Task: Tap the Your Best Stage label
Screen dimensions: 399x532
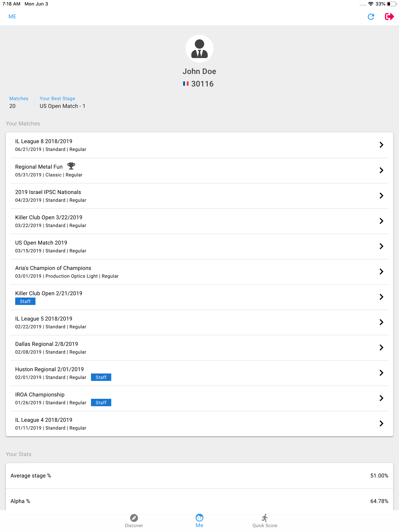Action: point(57,99)
